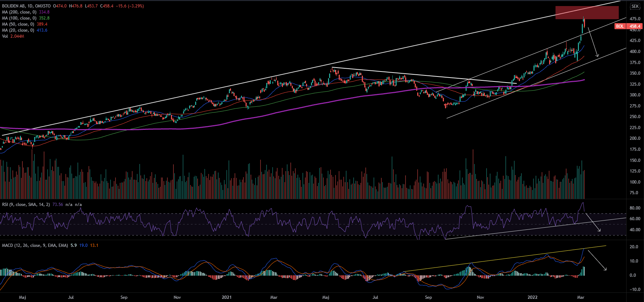Click the 80.00 level on RSI scale
The width and height of the screenshot is (644, 302).
point(635,208)
